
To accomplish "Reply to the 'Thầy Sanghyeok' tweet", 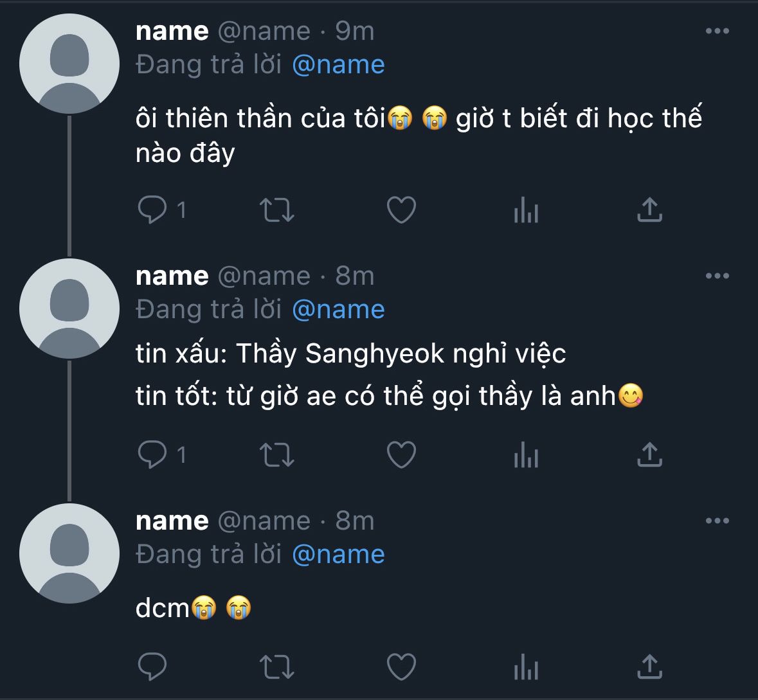I will point(152,454).
